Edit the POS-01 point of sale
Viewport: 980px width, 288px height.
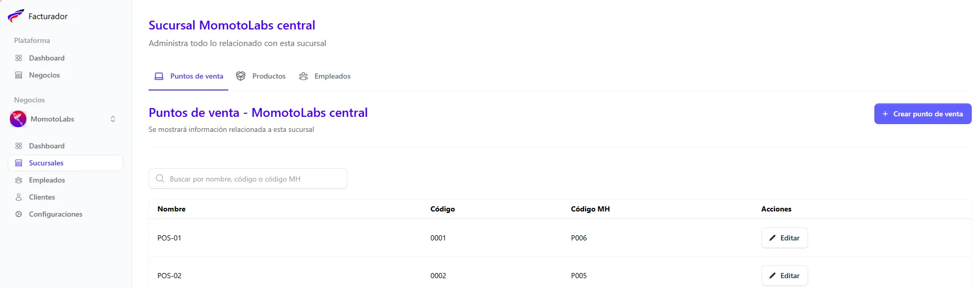(784, 238)
